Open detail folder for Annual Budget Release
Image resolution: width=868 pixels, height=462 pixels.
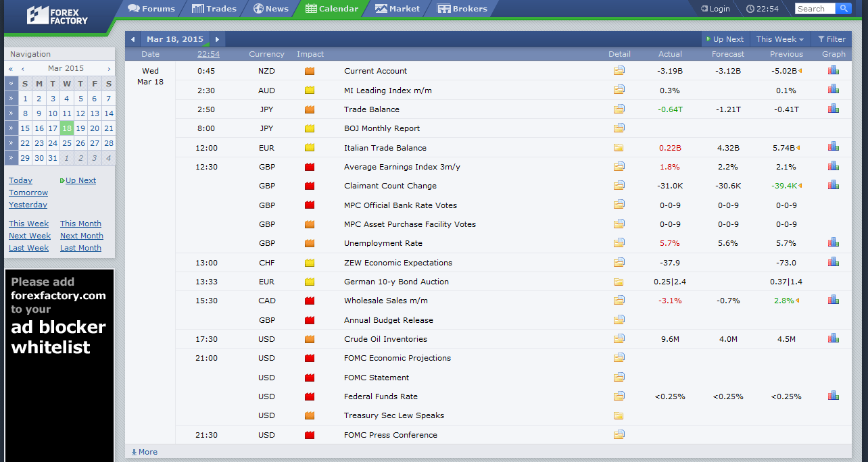[619, 319]
